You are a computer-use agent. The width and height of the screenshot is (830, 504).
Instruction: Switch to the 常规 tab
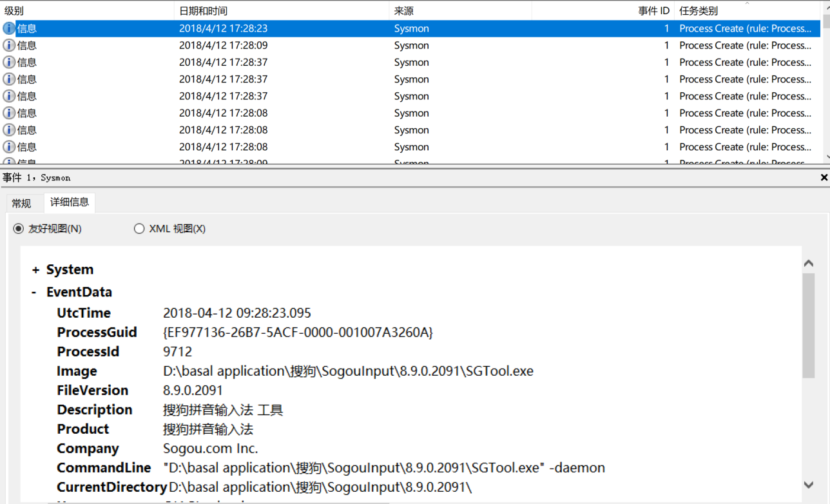[x=21, y=203]
